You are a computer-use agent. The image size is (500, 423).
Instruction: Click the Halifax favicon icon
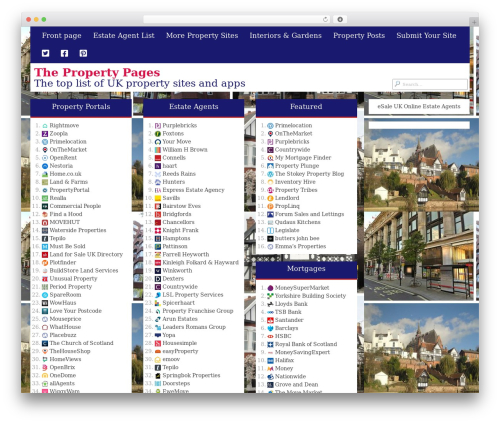coord(271,360)
